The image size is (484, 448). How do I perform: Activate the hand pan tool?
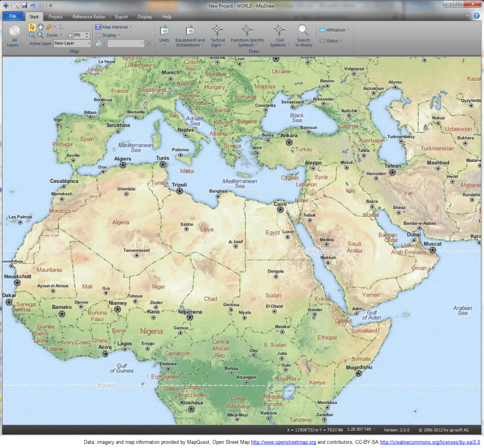[40, 27]
